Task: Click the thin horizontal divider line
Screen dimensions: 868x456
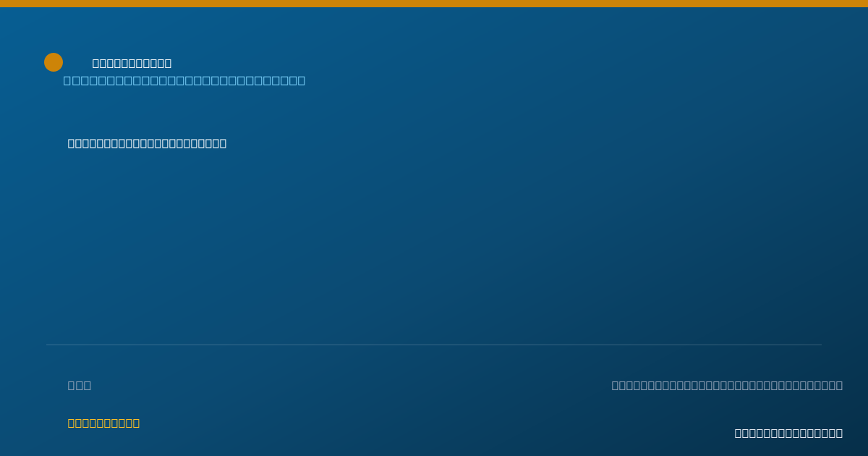Action: 434,345
